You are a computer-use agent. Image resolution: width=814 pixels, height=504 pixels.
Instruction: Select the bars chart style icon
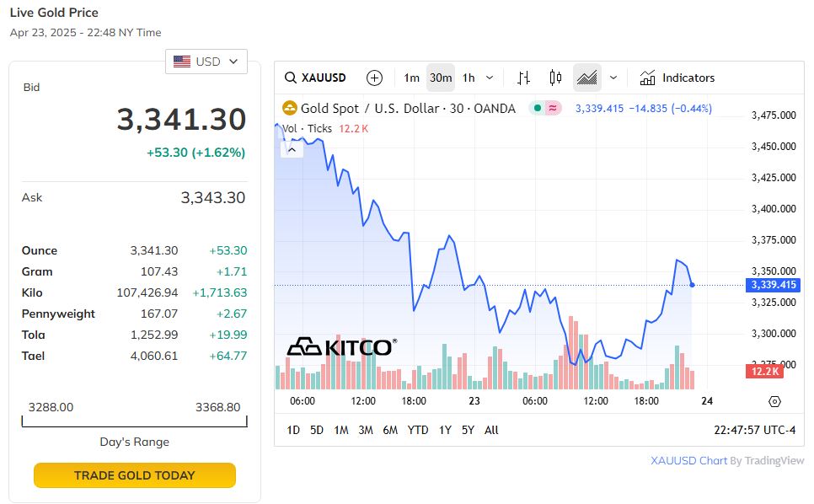coord(523,78)
